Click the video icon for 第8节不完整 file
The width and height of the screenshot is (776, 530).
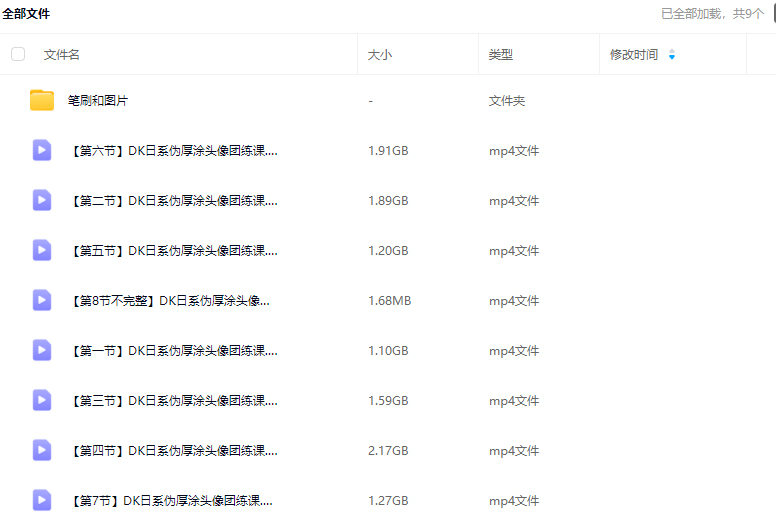42,300
